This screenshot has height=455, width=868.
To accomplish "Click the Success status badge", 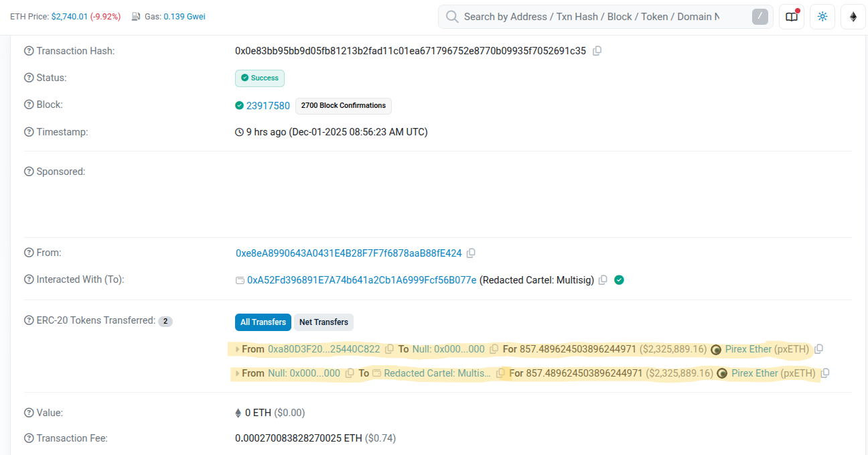I will [260, 78].
